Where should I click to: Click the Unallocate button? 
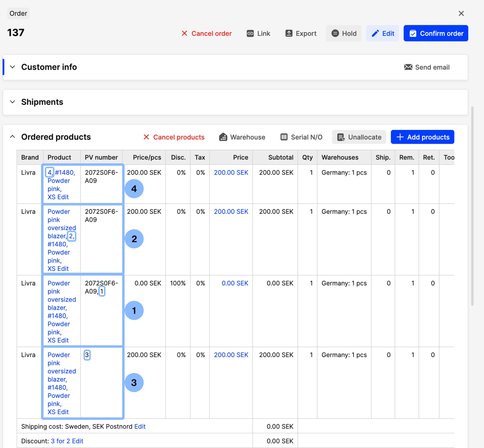(x=359, y=137)
